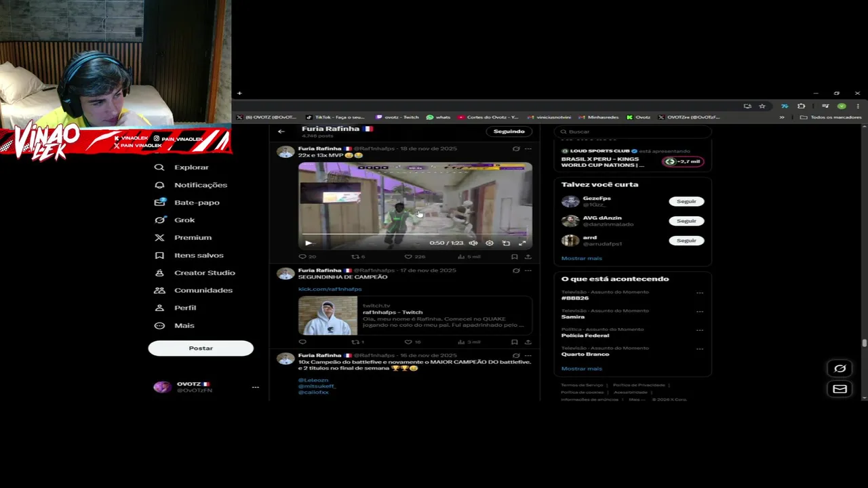Screen dimensions: 868x488
Task: Click Mostrar mais under Talvez você curta
Action: point(581,258)
